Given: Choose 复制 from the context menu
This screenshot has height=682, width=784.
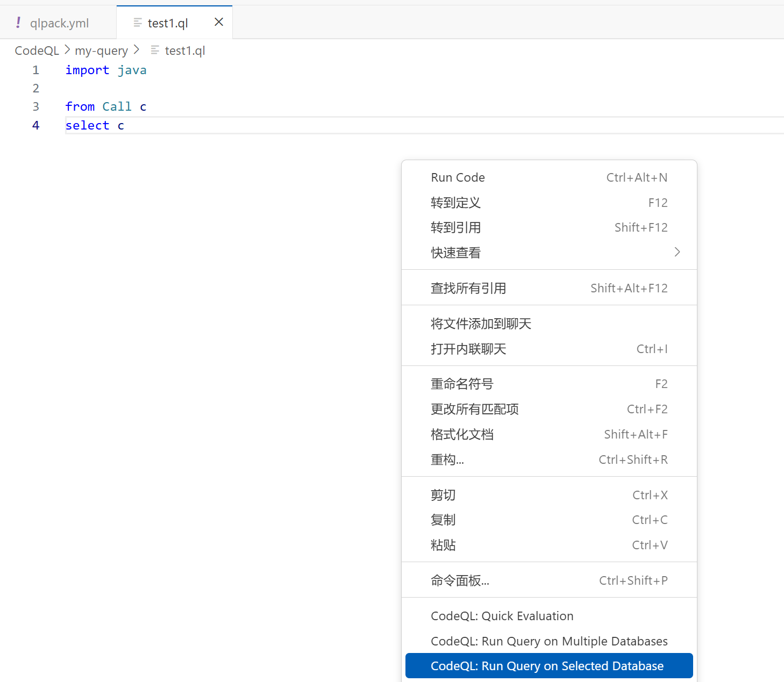Looking at the screenshot, I should pyautogui.click(x=443, y=520).
